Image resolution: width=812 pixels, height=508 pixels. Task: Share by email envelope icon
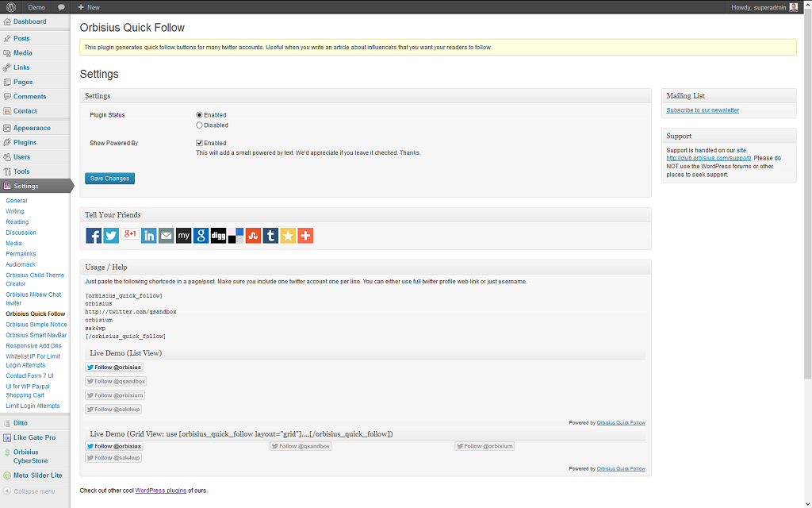(x=167, y=236)
